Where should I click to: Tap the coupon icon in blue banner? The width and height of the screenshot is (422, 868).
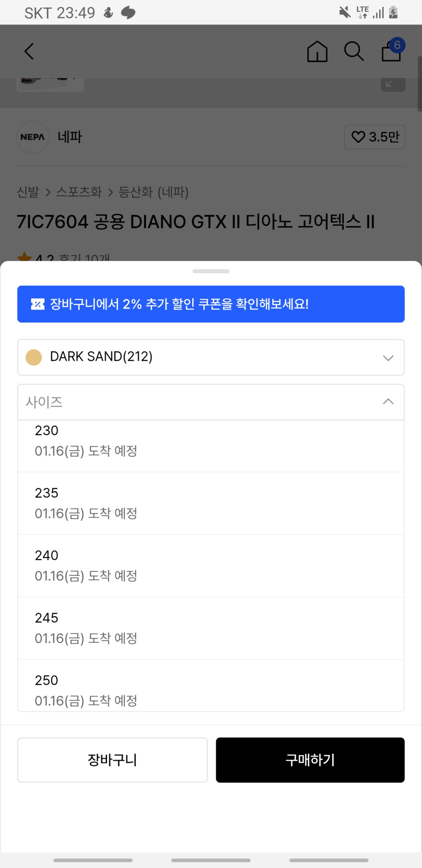[x=38, y=304]
